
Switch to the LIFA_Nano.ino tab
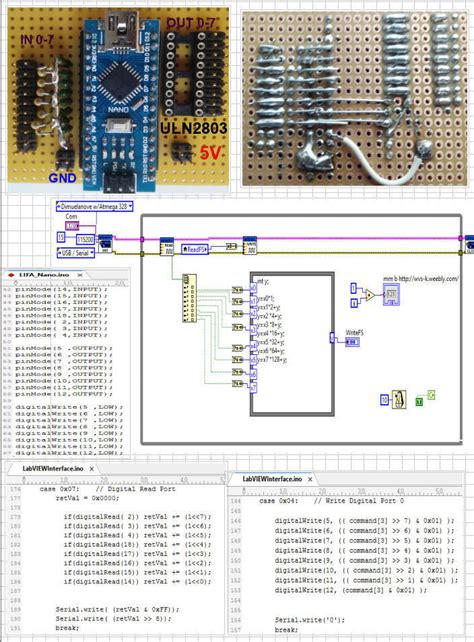pyautogui.click(x=44, y=275)
